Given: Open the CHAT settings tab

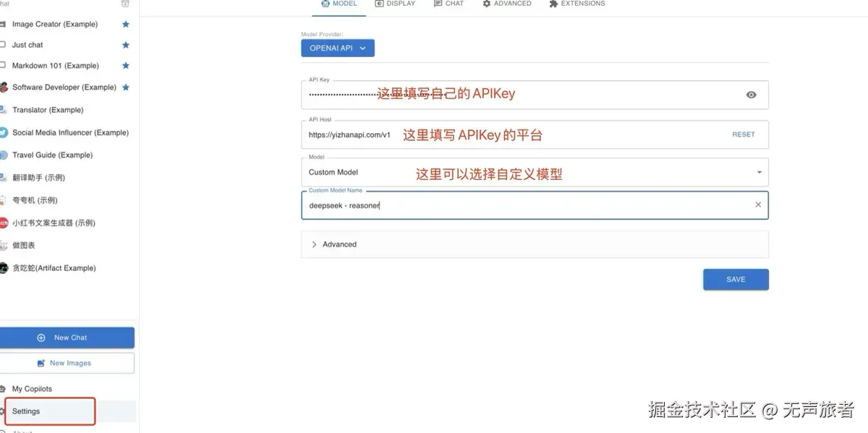Looking at the screenshot, I should coord(448,4).
